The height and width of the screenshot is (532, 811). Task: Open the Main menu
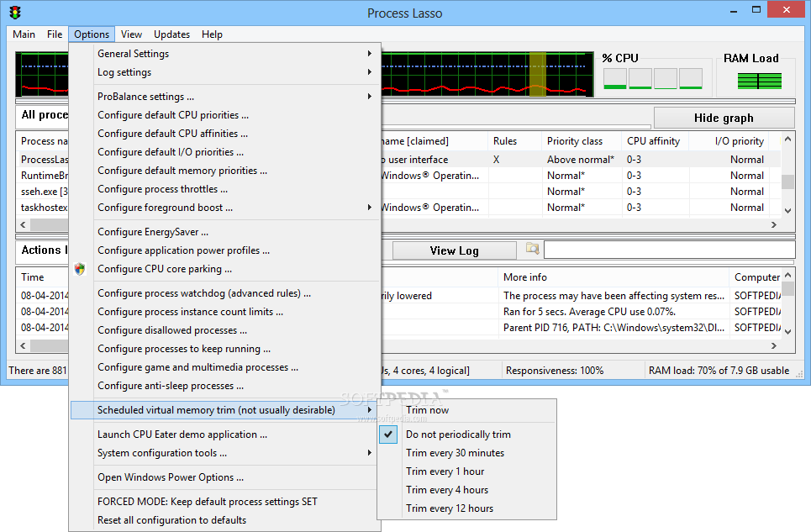[24, 34]
